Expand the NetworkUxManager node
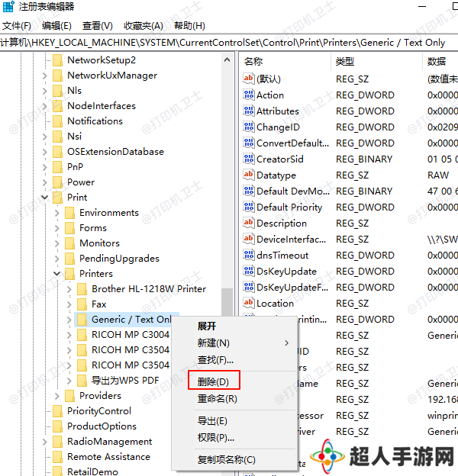 pos(44,76)
